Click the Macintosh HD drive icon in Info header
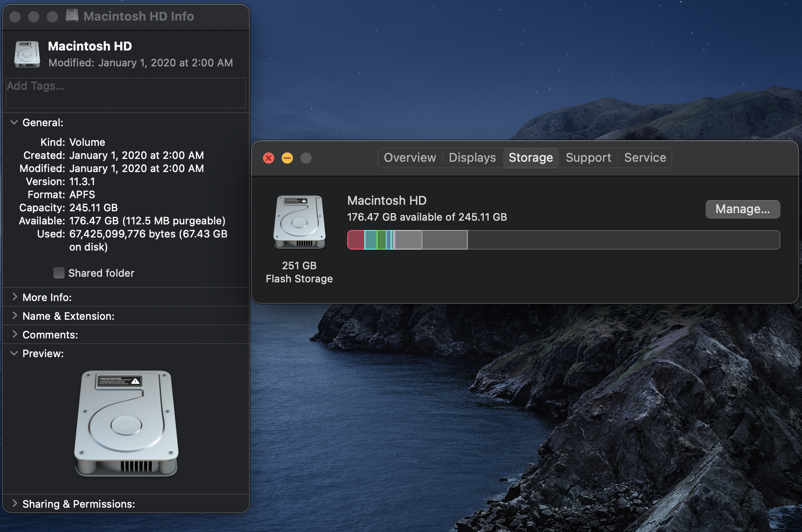 tap(27, 55)
